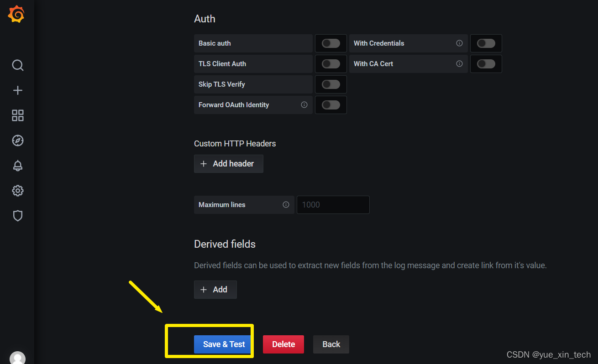Show info for Maximum lines
This screenshot has width=598, height=364.
tap(286, 205)
